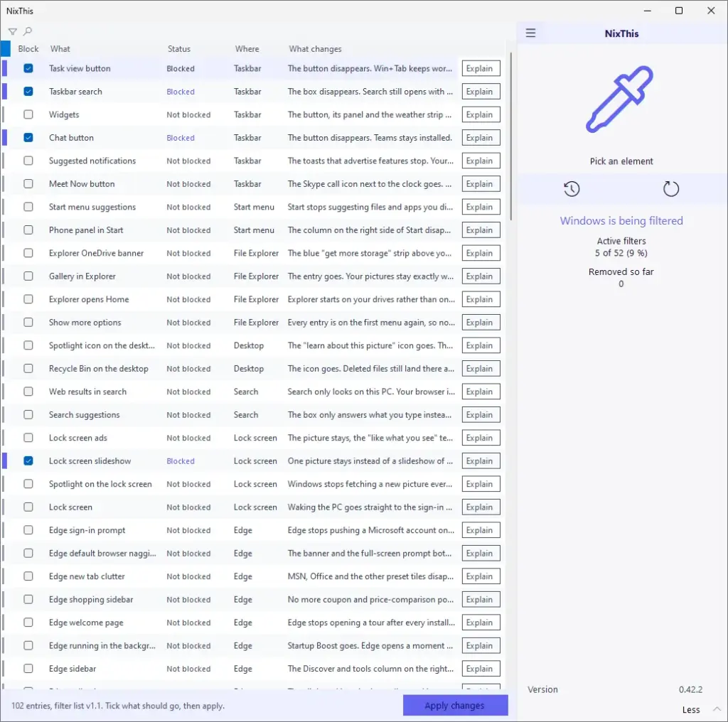Minimize the NixThis window
Image resolution: width=728 pixels, height=722 pixels.
pos(647,11)
